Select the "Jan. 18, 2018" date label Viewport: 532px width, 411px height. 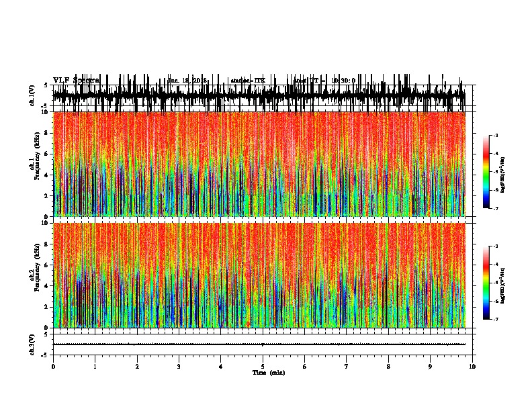point(187,81)
